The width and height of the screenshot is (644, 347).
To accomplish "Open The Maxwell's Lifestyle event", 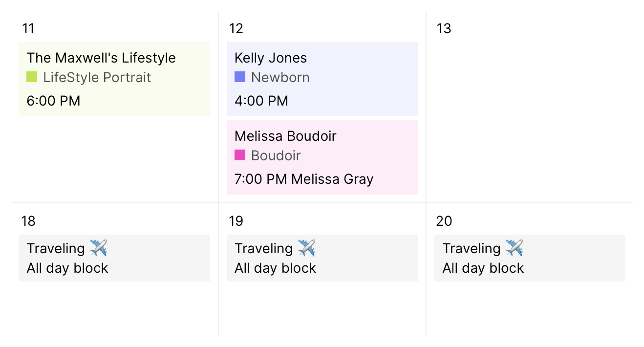I will coord(114,79).
